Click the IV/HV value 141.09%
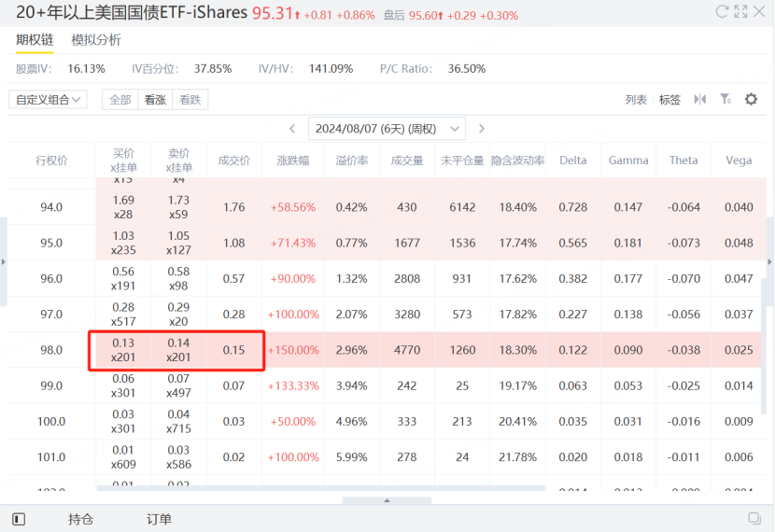Screen dimensions: 775x532 (x=331, y=69)
